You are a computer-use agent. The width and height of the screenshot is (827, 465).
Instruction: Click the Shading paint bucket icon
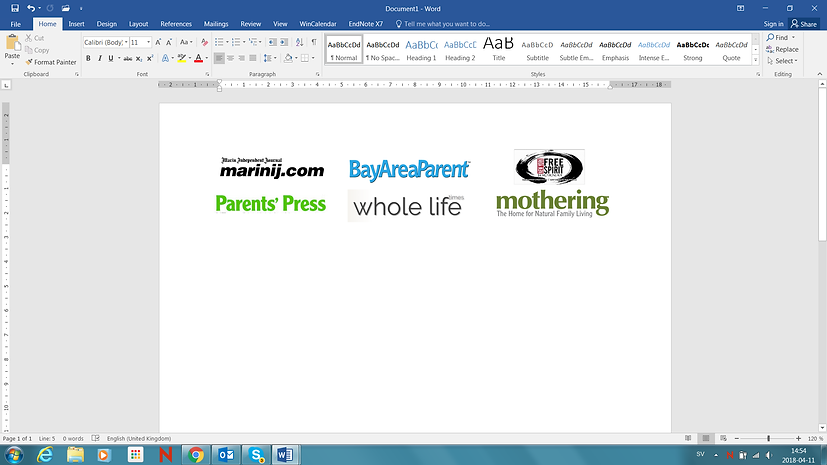(288, 59)
